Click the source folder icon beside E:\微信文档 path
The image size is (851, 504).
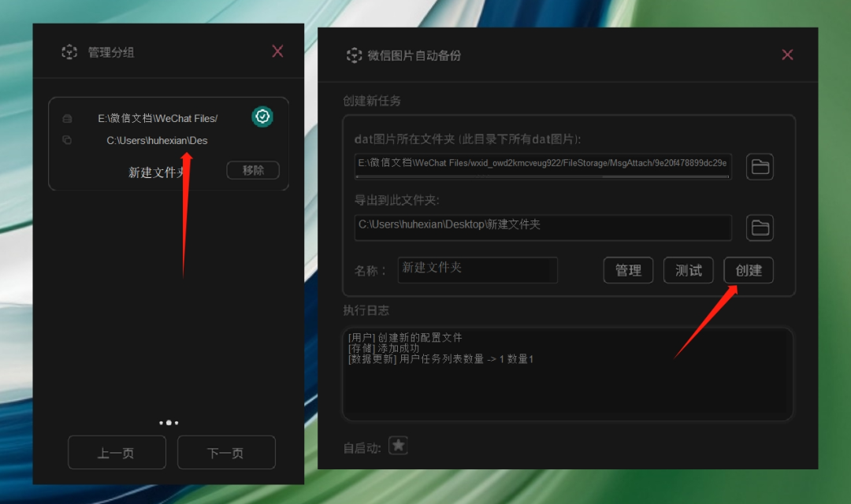67,118
